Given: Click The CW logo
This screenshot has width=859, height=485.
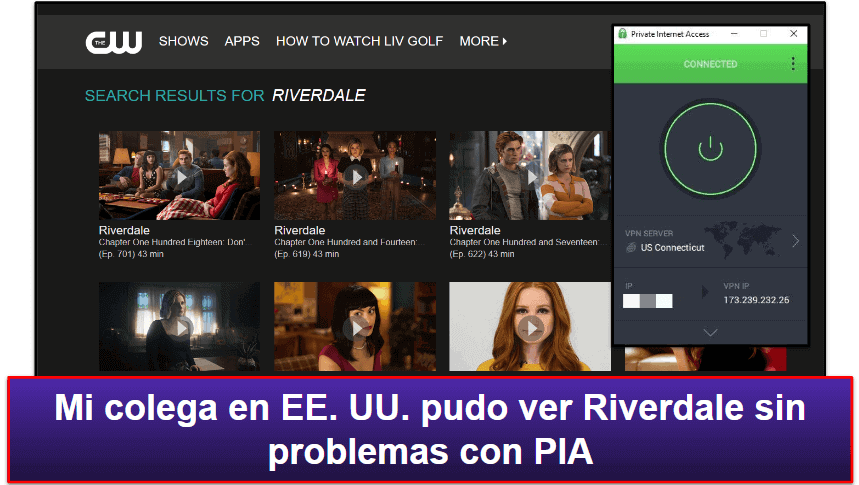Looking at the screenshot, I should (x=113, y=42).
